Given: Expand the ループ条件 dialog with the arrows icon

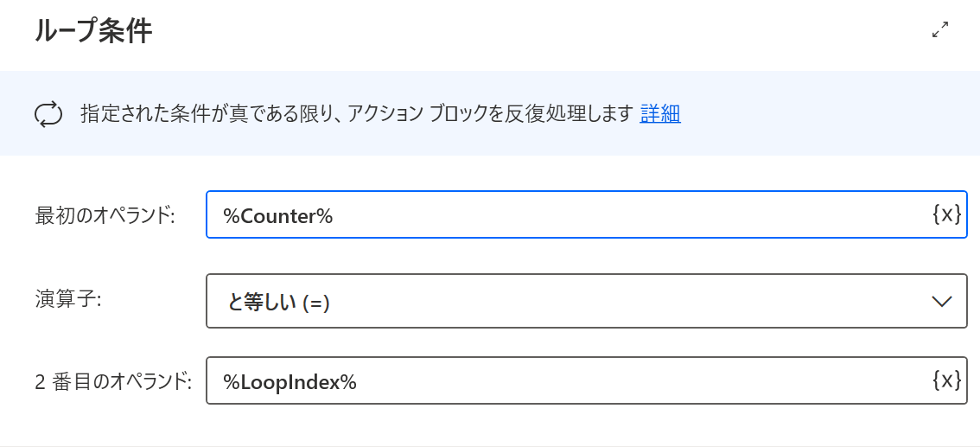Looking at the screenshot, I should (940, 30).
